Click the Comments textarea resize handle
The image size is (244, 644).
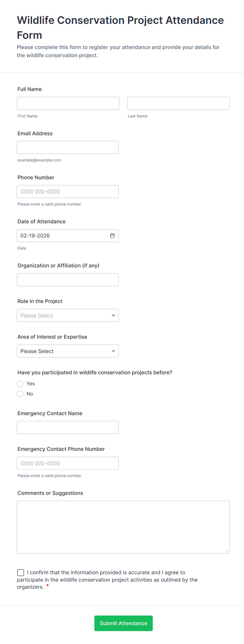pyautogui.click(x=227, y=551)
